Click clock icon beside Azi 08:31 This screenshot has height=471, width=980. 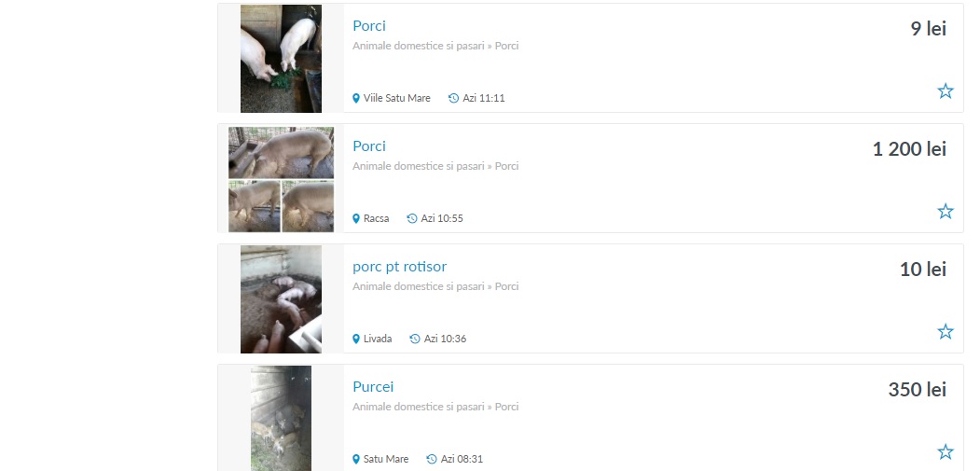pyautogui.click(x=432, y=459)
